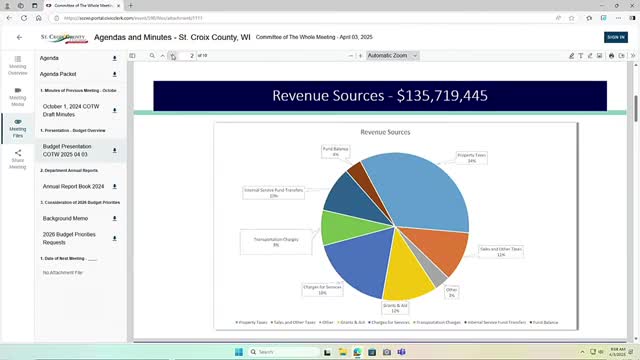Open find in document search icon
640x360 pixels.
[152, 56]
